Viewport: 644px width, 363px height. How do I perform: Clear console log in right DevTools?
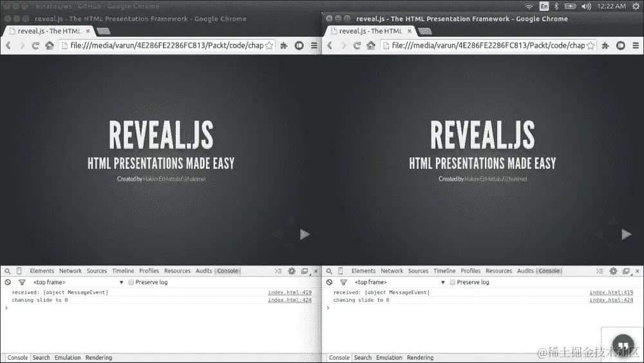click(x=329, y=282)
